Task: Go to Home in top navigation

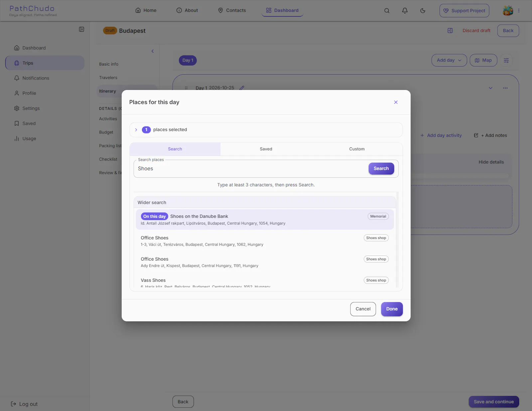Action: tap(146, 11)
